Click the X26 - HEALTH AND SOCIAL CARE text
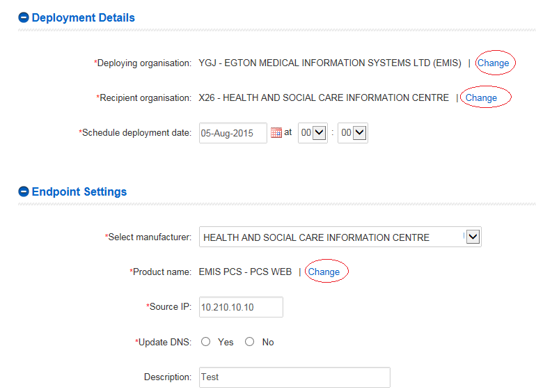This screenshot has width=536, height=392. tap(324, 98)
